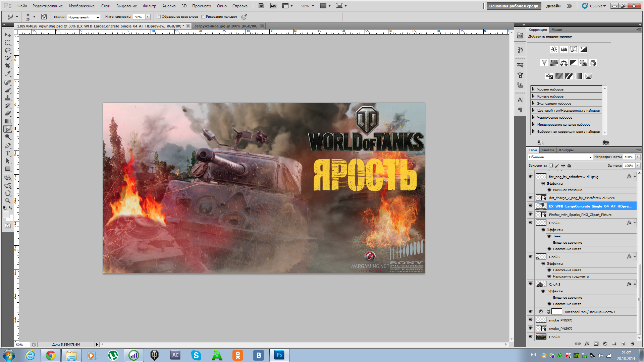Add a Vibrance adjustment
Viewport: 644px width, 362px height.
544,63
